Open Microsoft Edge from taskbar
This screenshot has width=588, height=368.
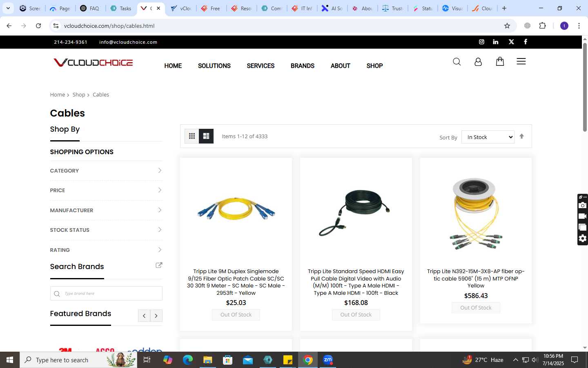coord(188,360)
